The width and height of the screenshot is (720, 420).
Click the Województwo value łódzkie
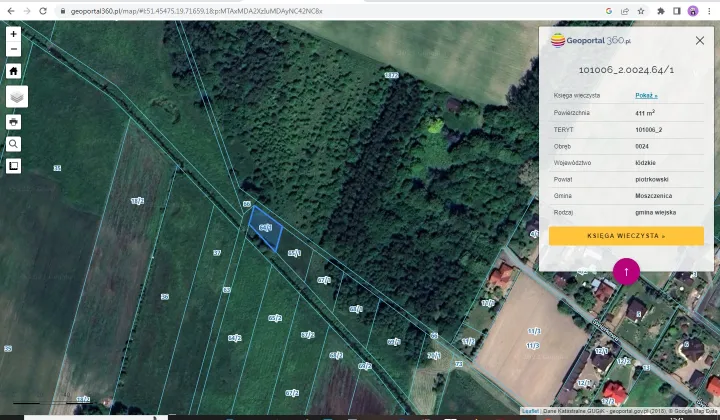646,163
